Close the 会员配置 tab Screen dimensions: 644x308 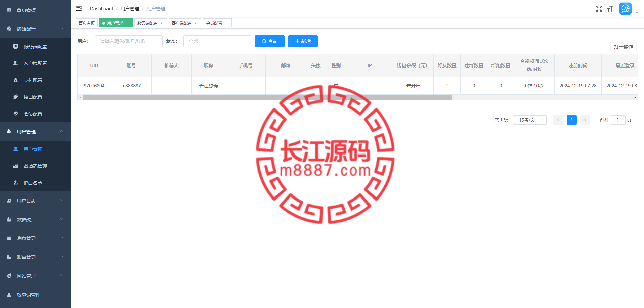pos(226,23)
